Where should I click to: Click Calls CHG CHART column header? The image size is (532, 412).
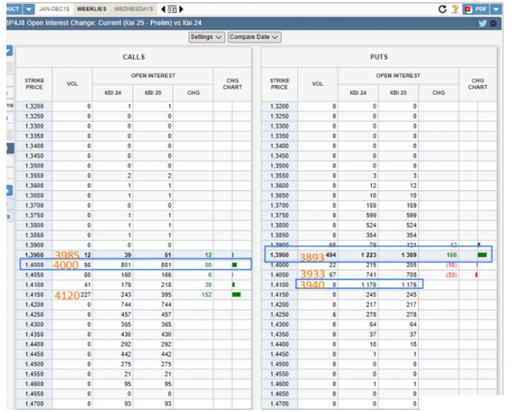pos(232,84)
